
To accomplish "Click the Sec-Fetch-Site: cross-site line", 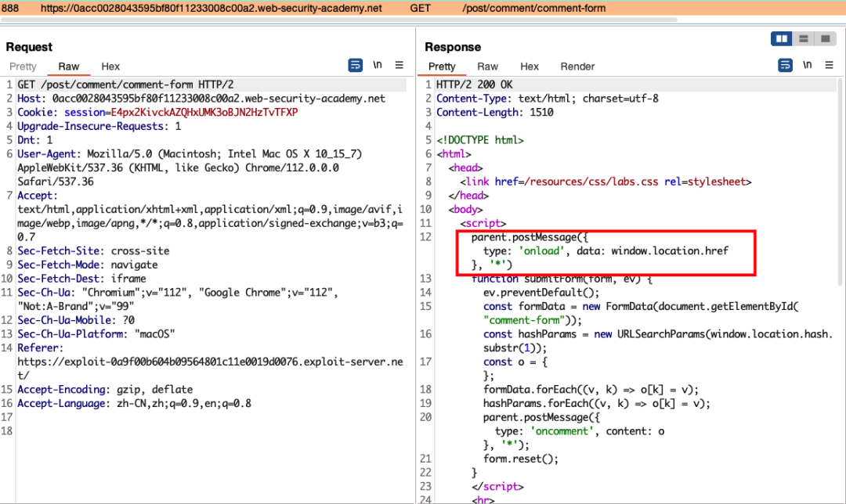I will (93, 251).
